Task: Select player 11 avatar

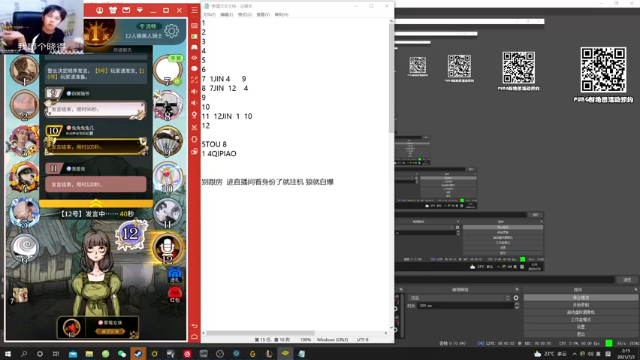Action: (x=168, y=213)
